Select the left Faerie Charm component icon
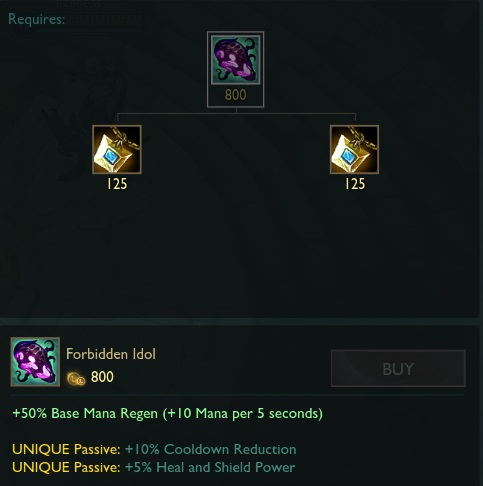The image size is (483, 486). coord(117,149)
